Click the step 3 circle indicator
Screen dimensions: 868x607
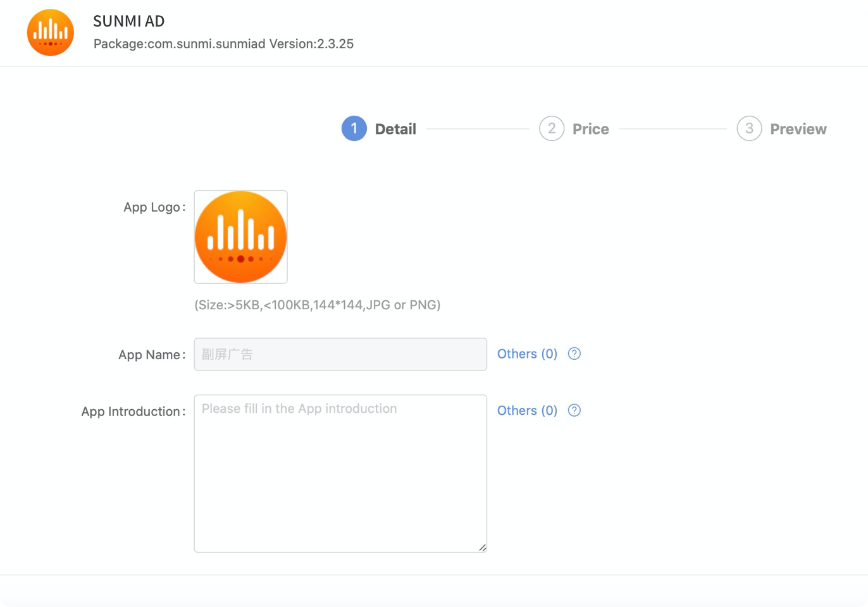(749, 128)
